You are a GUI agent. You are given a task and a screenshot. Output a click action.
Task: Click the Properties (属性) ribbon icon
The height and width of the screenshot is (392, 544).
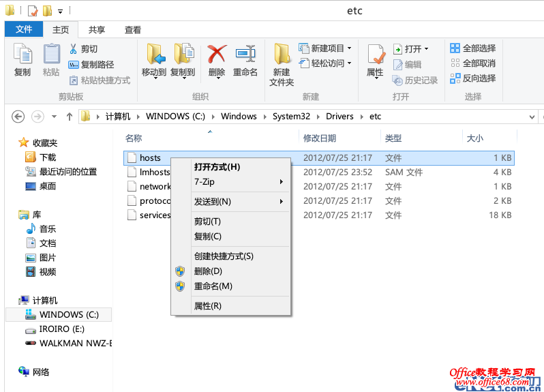376,55
